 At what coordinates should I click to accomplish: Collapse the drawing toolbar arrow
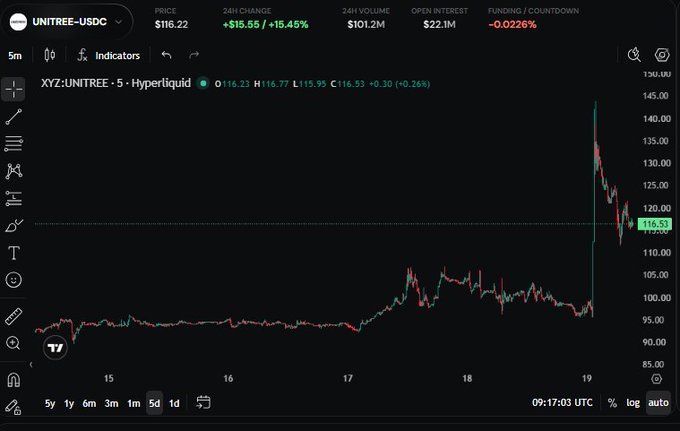click(x=31, y=365)
